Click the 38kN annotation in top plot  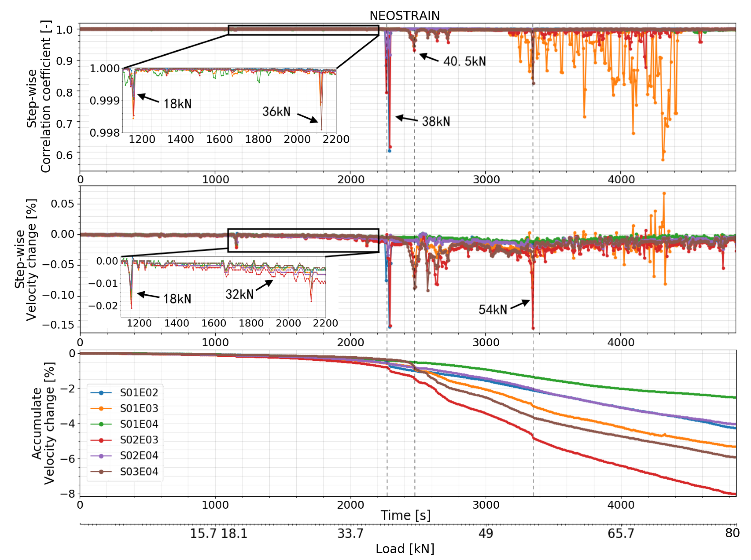(x=436, y=121)
